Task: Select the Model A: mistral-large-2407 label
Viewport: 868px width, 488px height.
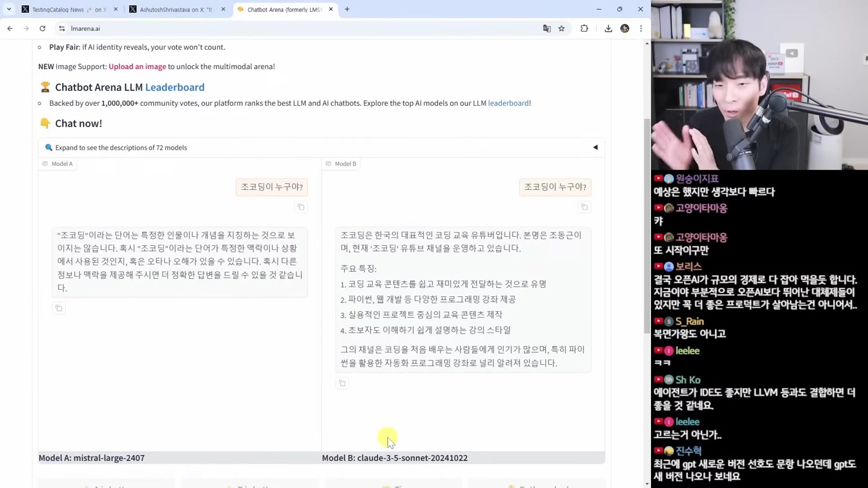Action: point(92,458)
